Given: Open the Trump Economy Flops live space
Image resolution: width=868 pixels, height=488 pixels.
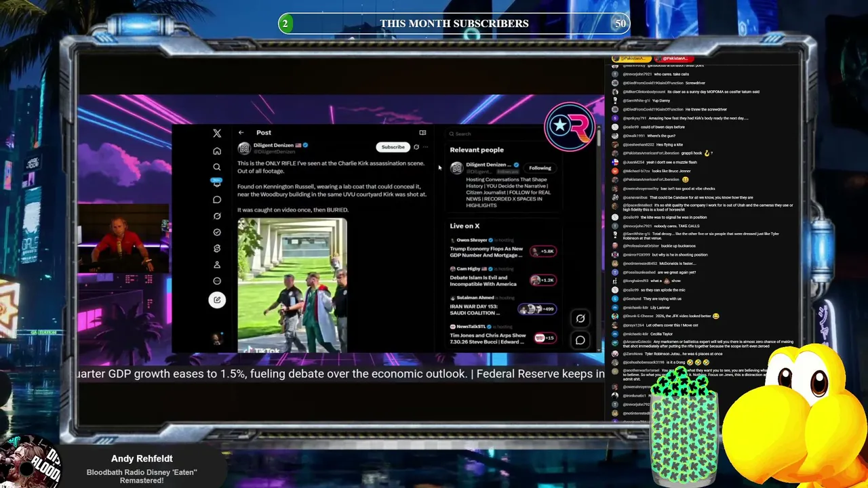Looking at the screenshot, I should coord(486,252).
